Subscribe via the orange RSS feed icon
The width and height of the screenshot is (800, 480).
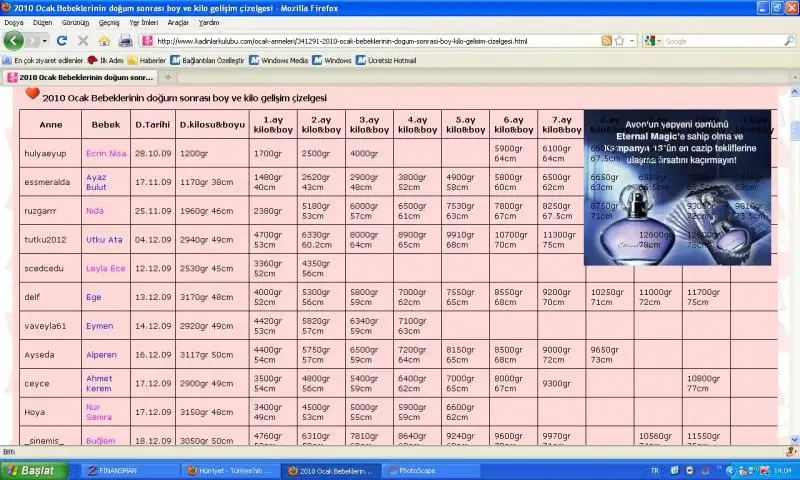click(x=607, y=41)
